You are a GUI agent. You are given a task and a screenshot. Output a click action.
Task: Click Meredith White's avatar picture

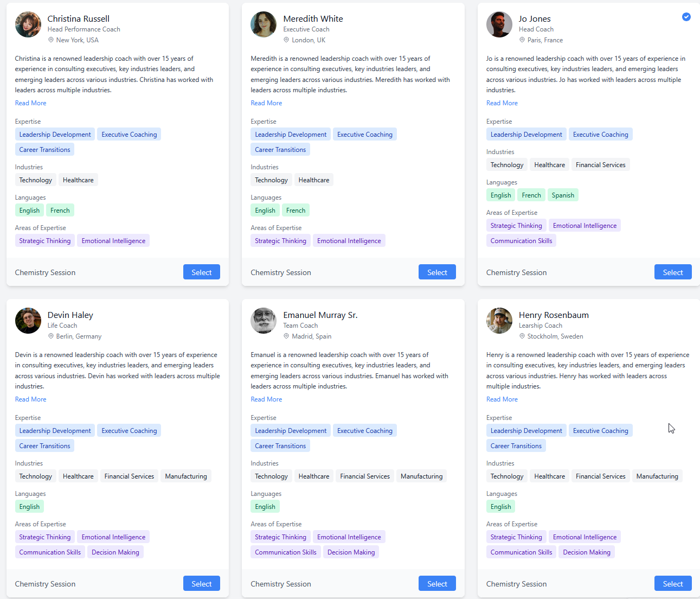click(x=264, y=24)
